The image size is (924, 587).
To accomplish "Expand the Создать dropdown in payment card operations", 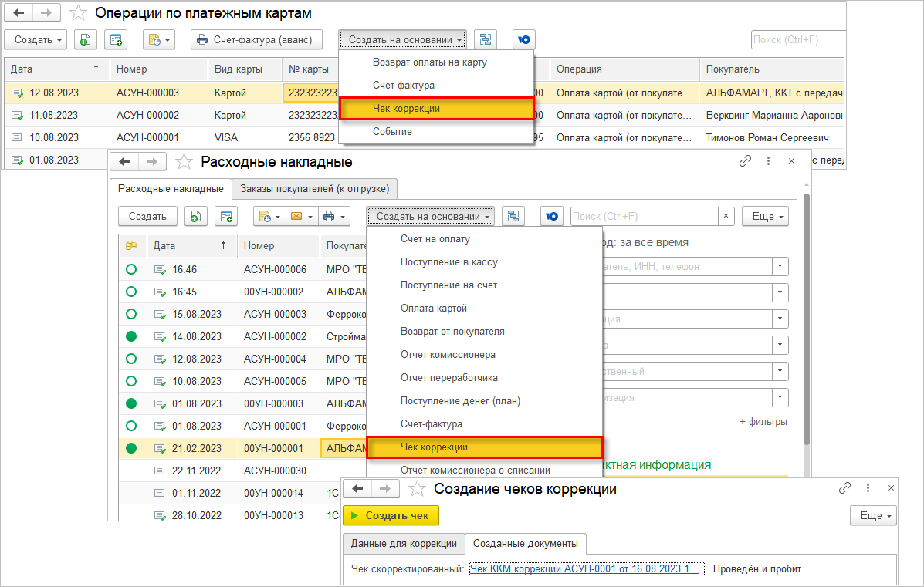I will point(36,40).
